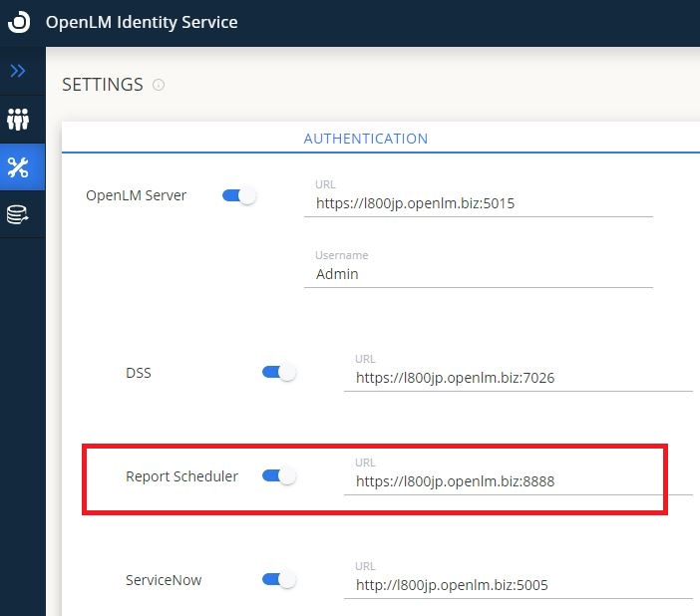
Task: Click the ServiceNow label text
Action: coord(164,579)
